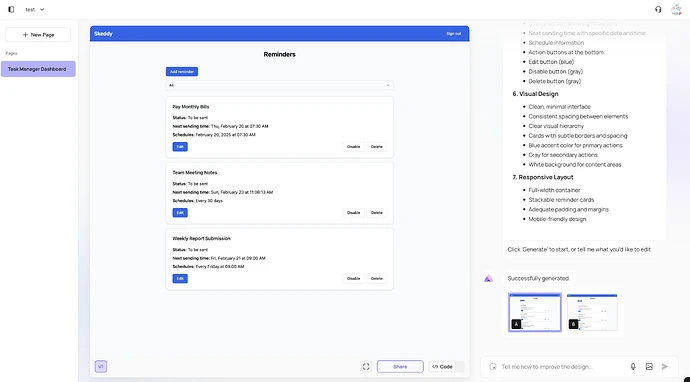
Task: Click the microphone voice input icon
Action: 633,367
